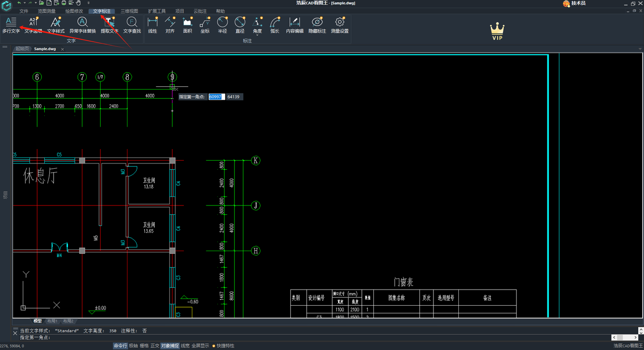Select the 提取文字 extract text tool
This screenshot has width=644, height=350.
110,25
